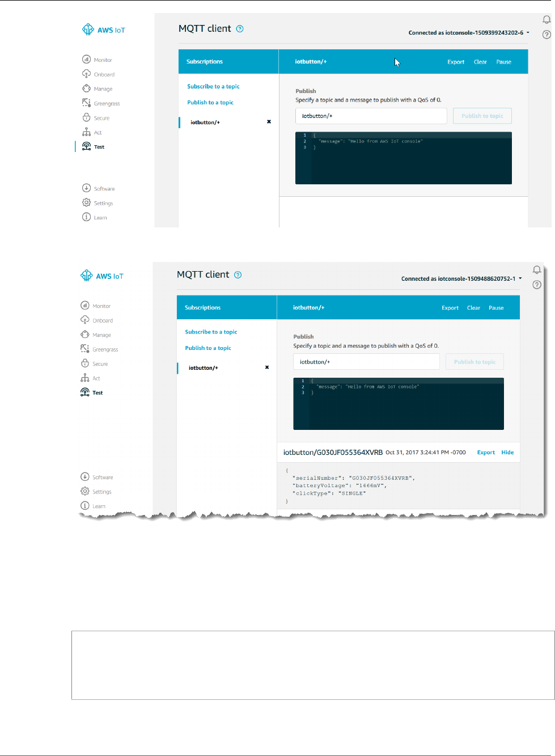This screenshot has height=756, width=555.
Task: Click Subscribe to a topic in the lower panel
Action: [211, 332]
